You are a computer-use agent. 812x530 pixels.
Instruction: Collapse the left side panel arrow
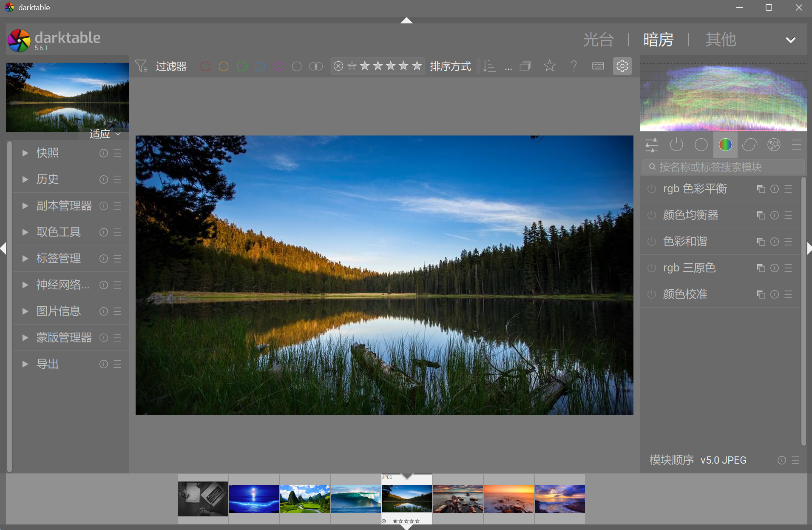(3, 248)
